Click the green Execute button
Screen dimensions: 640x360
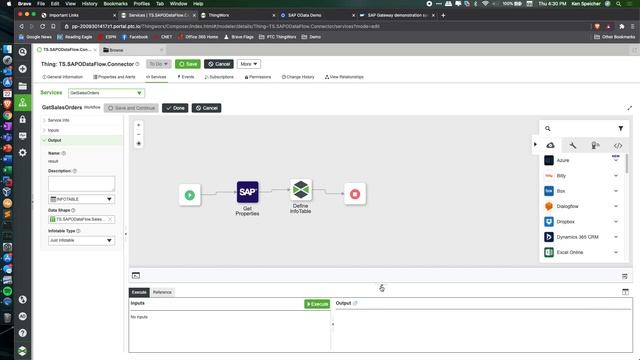click(317, 304)
